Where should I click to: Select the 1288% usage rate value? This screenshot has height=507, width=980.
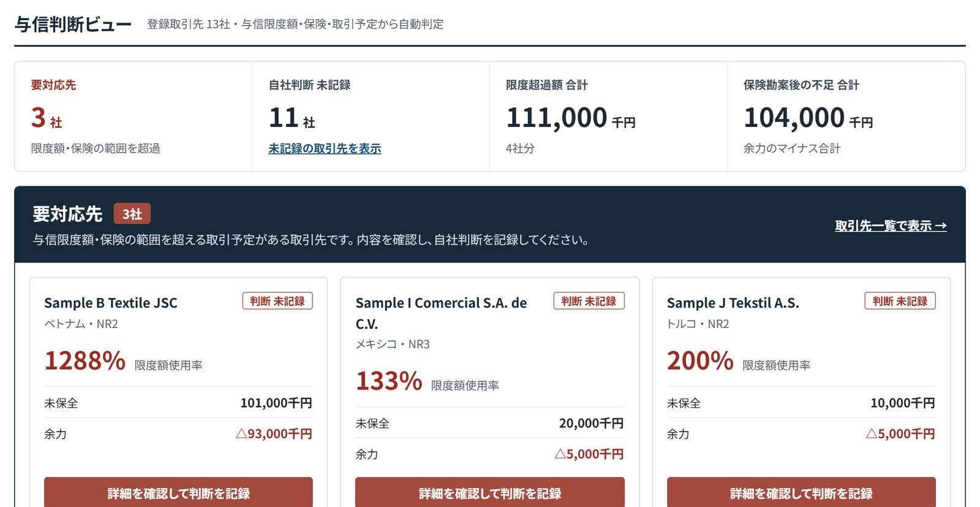[x=85, y=360]
